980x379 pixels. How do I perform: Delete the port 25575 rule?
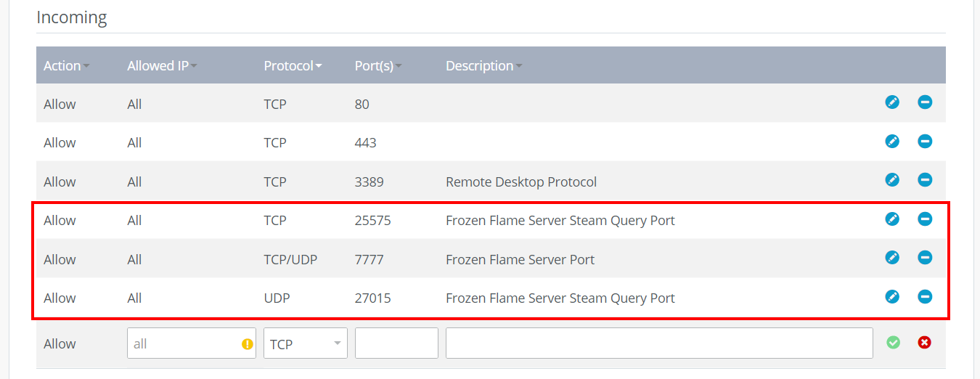click(x=925, y=219)
